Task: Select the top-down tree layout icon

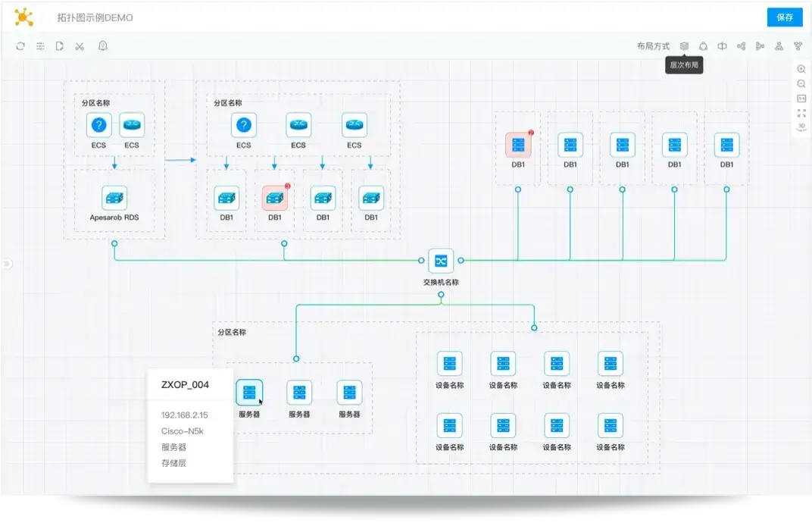Action: click(x=779, y=46)
